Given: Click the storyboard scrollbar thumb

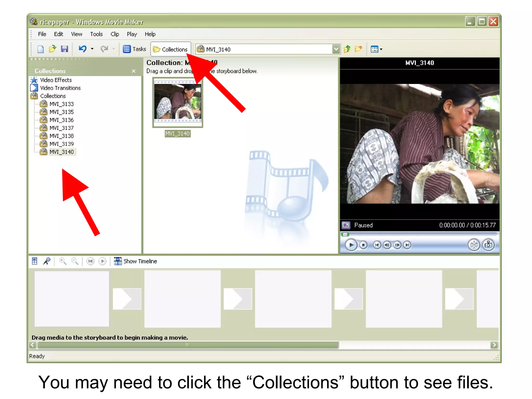Looking at the screenshot, I should [x=188, y=345].
